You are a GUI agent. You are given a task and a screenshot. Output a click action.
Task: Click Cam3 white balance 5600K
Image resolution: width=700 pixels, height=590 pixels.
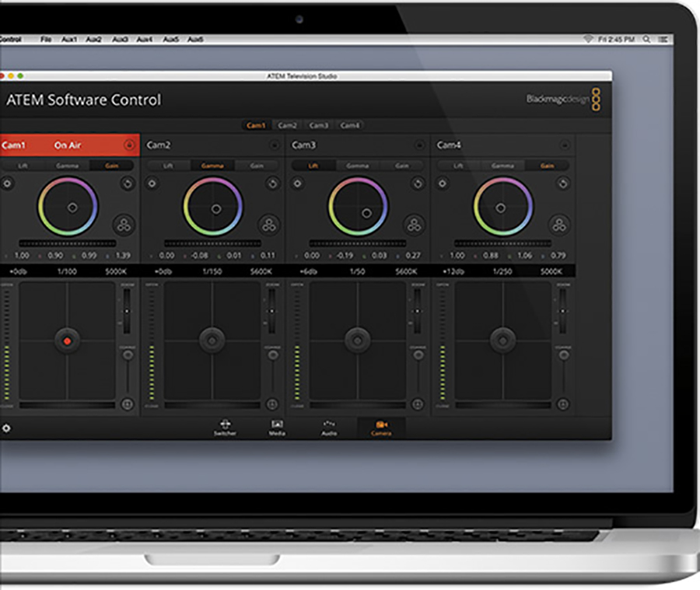(406, 271)
